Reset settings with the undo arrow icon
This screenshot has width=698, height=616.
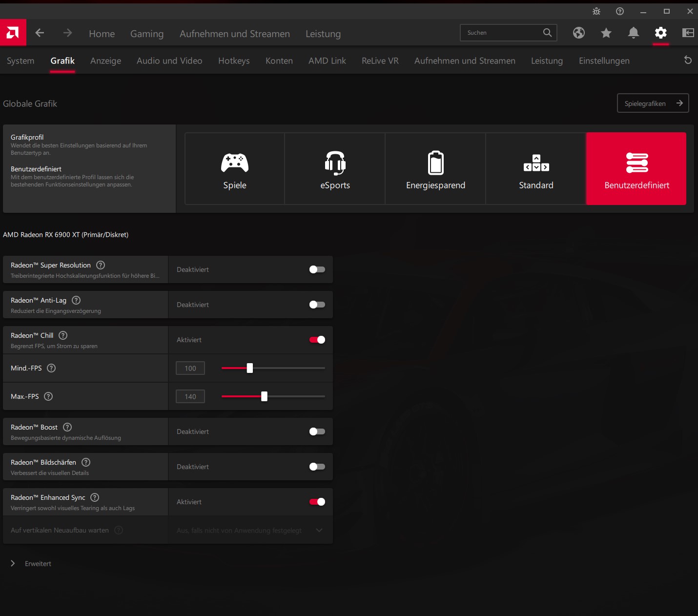coord(688,60)
